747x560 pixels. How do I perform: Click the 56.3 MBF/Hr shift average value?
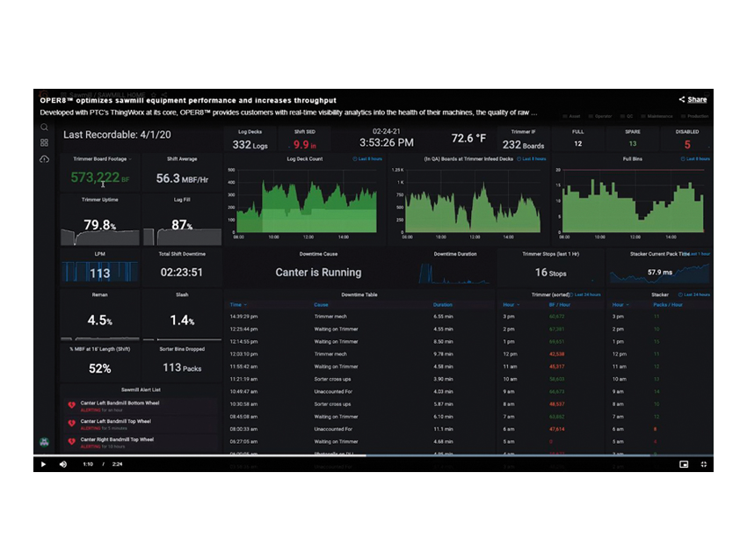pos(182,178)
